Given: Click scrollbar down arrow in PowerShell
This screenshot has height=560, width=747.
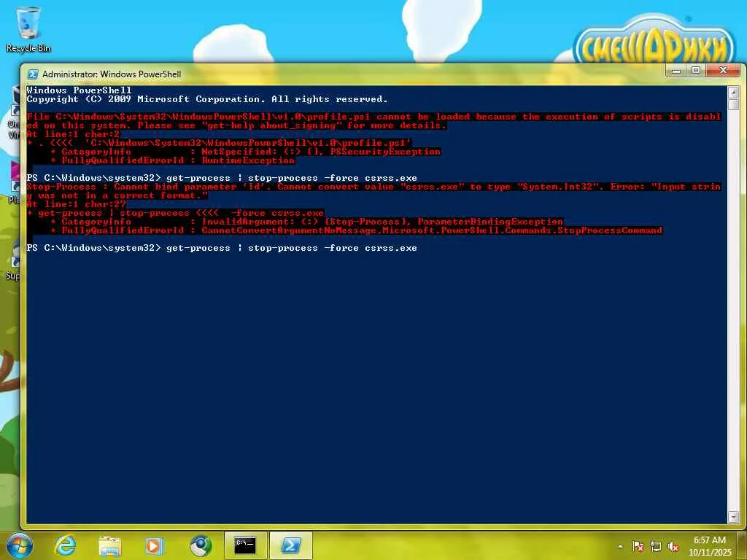Looking at the screenshot, I should coord(733,517).
